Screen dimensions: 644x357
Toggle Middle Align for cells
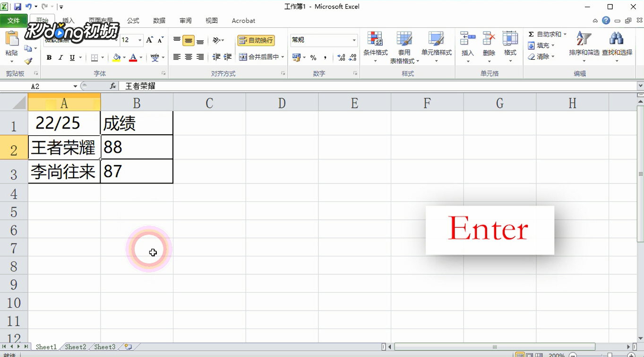click(189, 40)
